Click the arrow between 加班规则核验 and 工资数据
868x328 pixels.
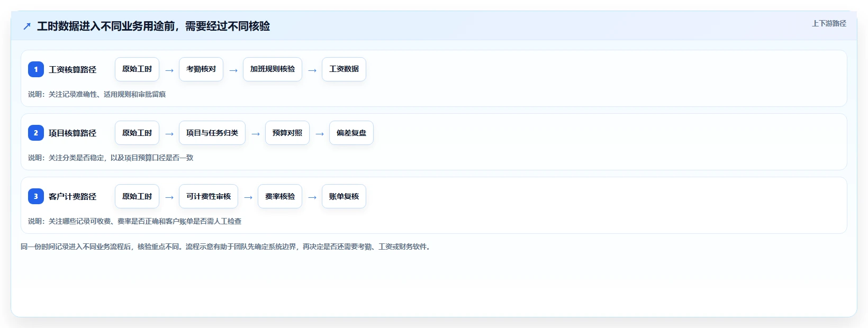pyautogui.click(x=312, y=70)
